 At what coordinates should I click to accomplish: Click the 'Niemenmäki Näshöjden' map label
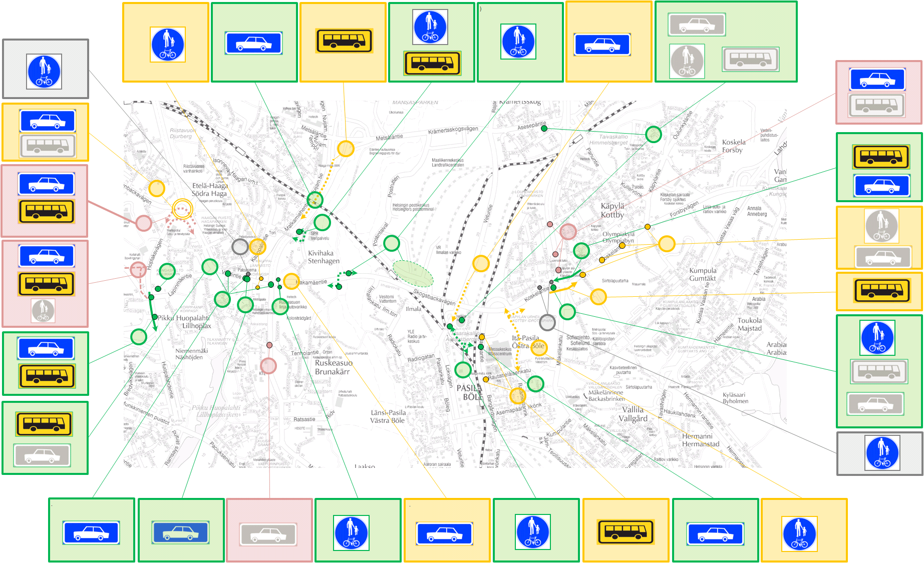tap(191, 354)
